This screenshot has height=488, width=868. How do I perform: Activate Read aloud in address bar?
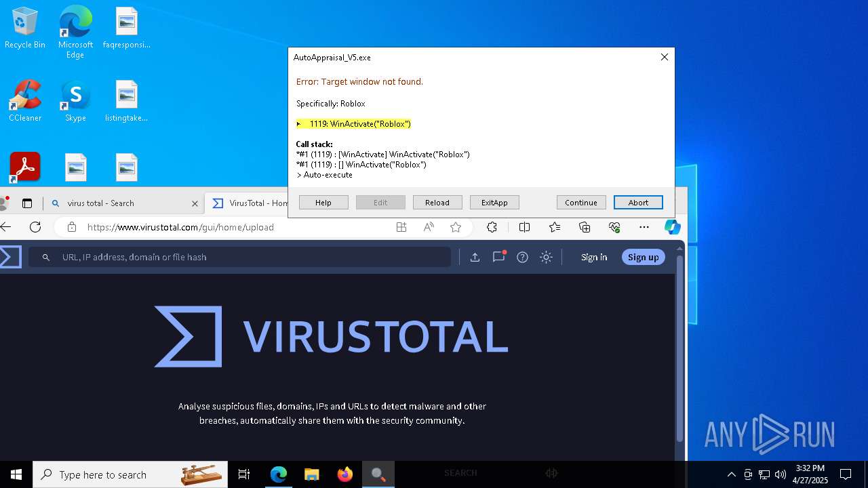coord(429,227)
